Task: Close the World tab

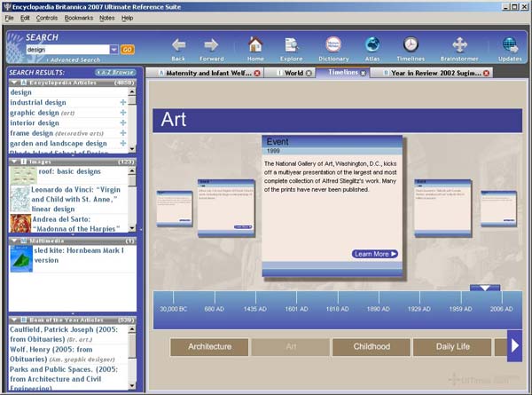Action: (x=309, y=73)
